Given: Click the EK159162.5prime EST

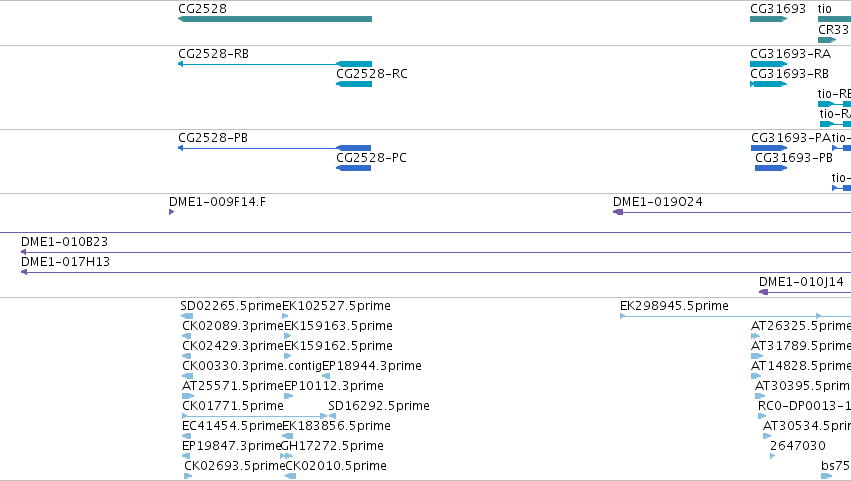Looking at the screenshot, I should coord(288,356).
